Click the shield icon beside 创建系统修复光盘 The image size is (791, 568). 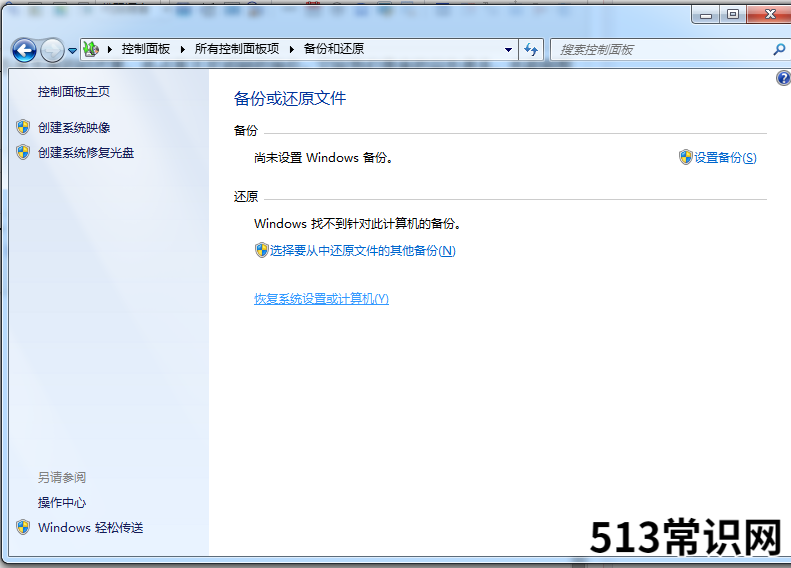[x=23, y=152]
